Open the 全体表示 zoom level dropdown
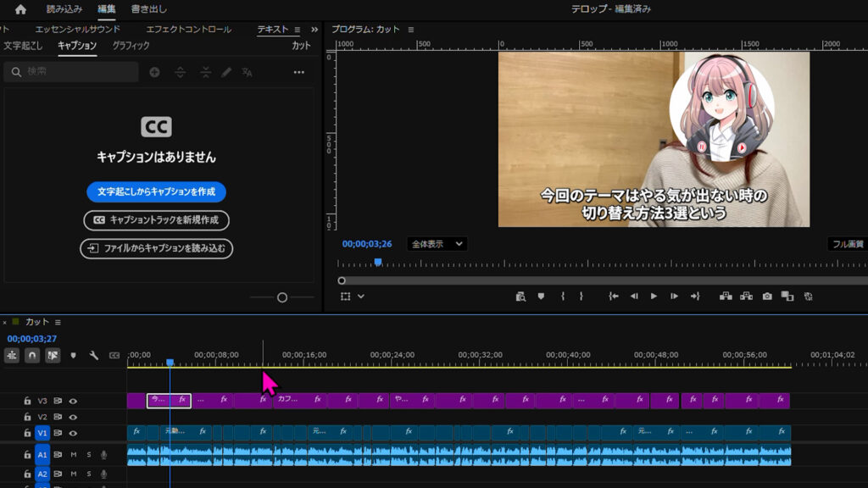868x488 pixels. coord(437,244)
